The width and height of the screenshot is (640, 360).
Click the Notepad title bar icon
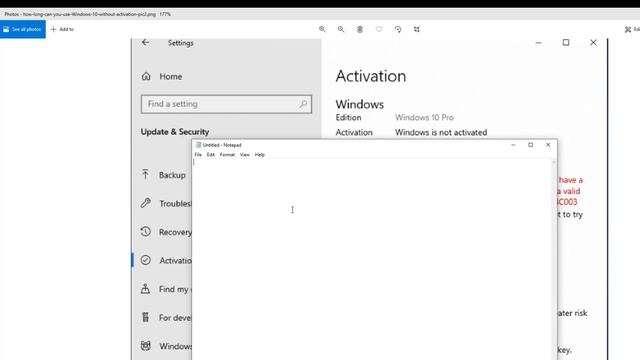[x=198, y=145]
